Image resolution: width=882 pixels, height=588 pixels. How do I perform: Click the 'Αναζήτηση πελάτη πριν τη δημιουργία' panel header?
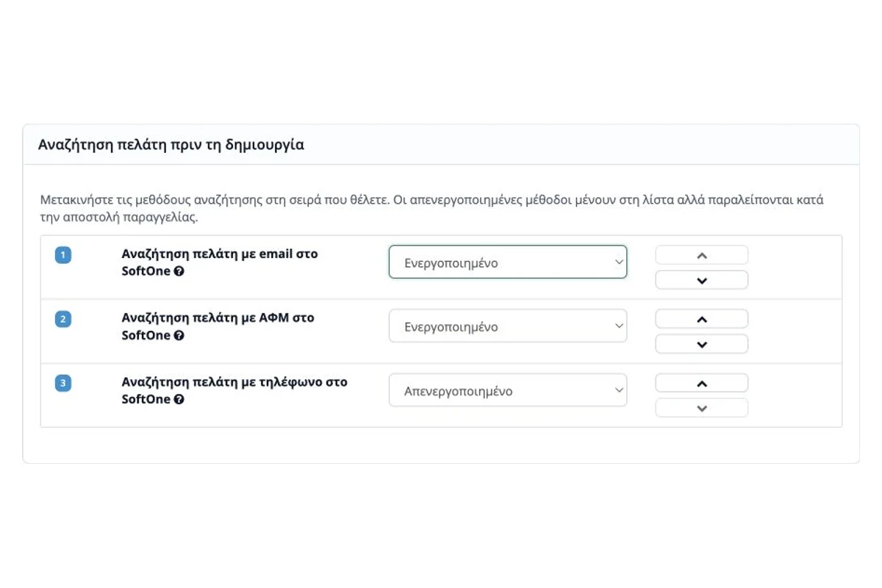tap(441, 145)
